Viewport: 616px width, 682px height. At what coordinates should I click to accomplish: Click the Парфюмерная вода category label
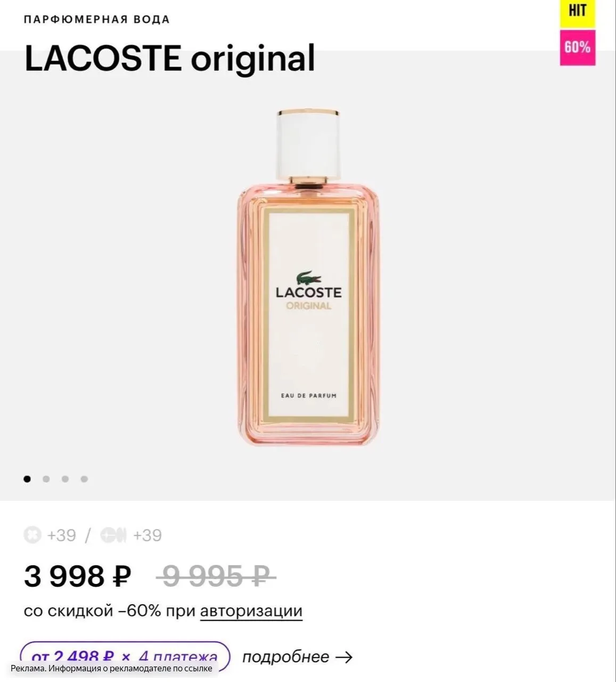coord(97,20)
